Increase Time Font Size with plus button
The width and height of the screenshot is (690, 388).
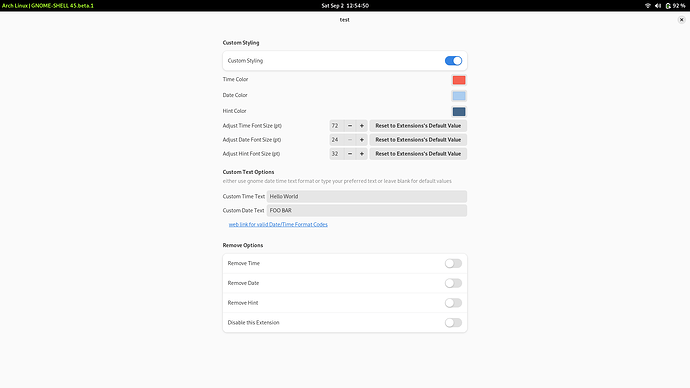tap(362, 126)
